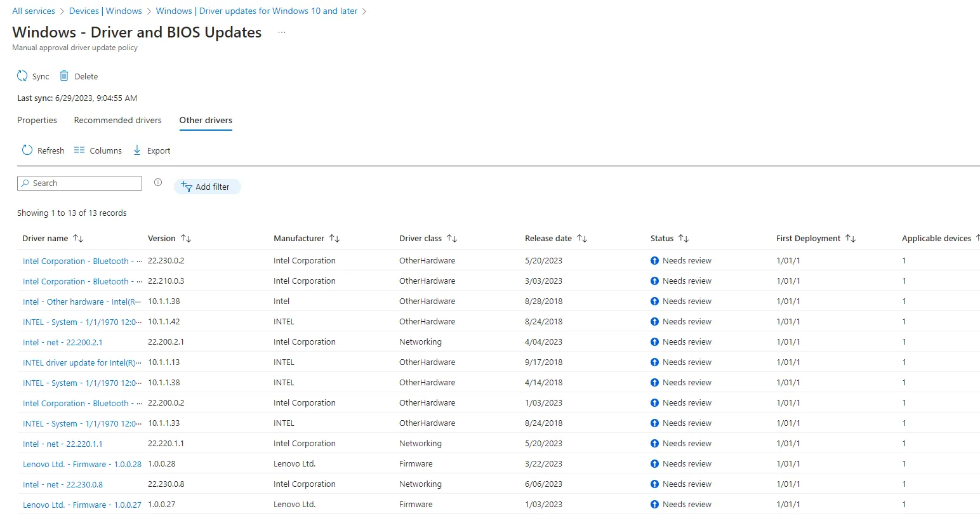Open the Columns chooser
The width and height of the screenshot is (980, 530).
coord(98,150)
